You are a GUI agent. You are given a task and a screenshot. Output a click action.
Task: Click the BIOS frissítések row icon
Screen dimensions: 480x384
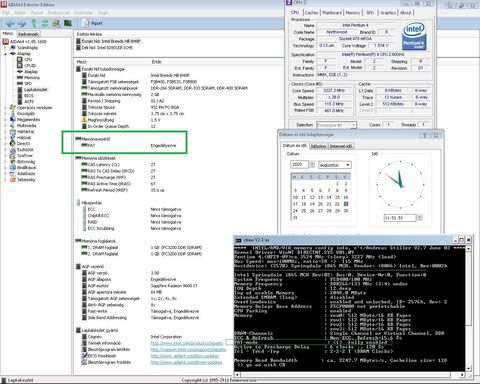(84, 356)
